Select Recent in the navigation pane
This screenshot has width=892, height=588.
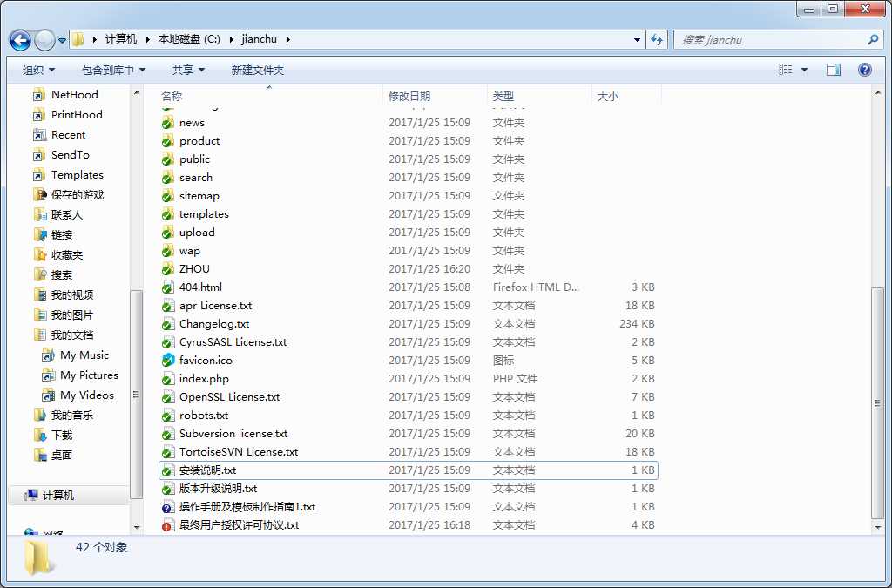68,135
